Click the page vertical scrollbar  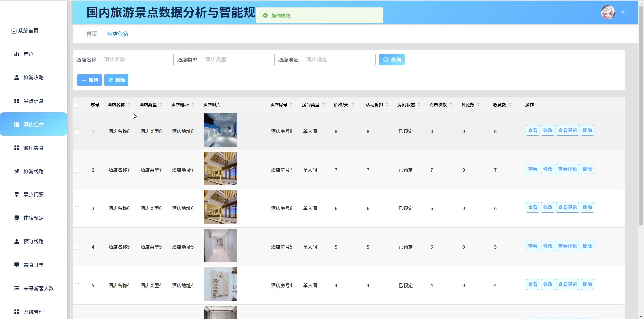click(641, 134)
